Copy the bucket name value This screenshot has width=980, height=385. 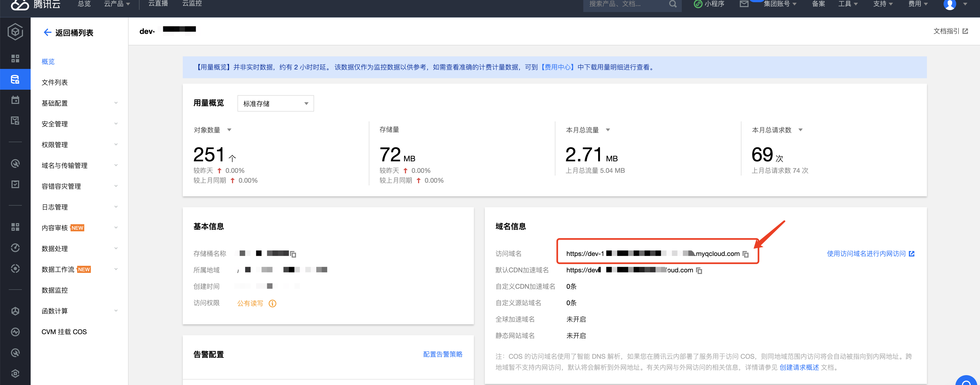(x=293, y=254)
